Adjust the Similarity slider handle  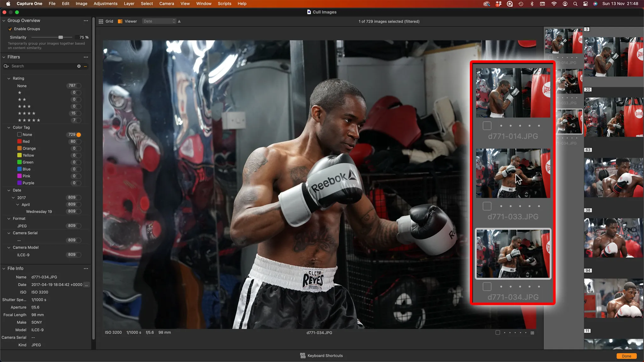pyautogui.click(x=61, y=37)
